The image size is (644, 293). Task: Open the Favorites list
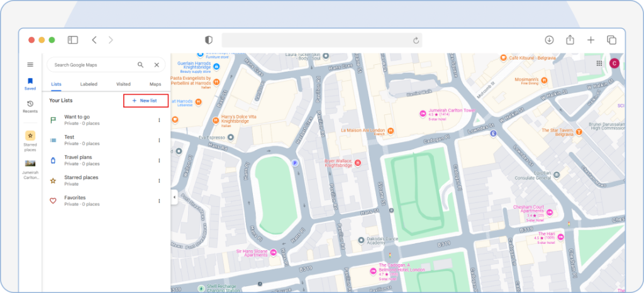tap(107, 201)
